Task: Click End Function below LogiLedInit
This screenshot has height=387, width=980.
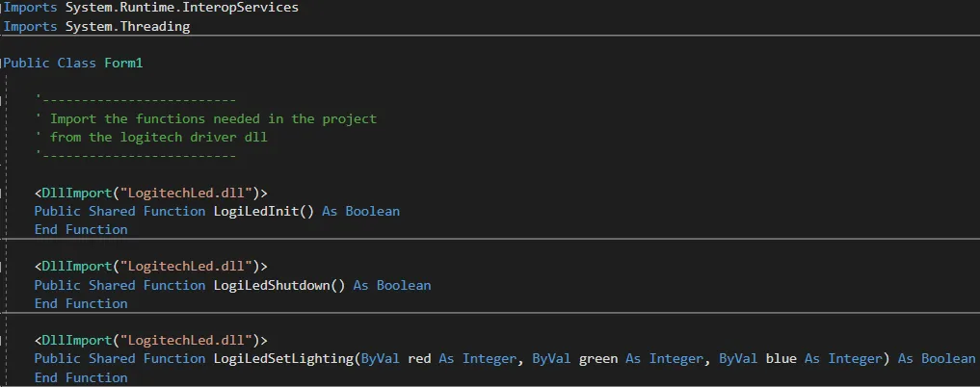Action: tap(81, 229)
